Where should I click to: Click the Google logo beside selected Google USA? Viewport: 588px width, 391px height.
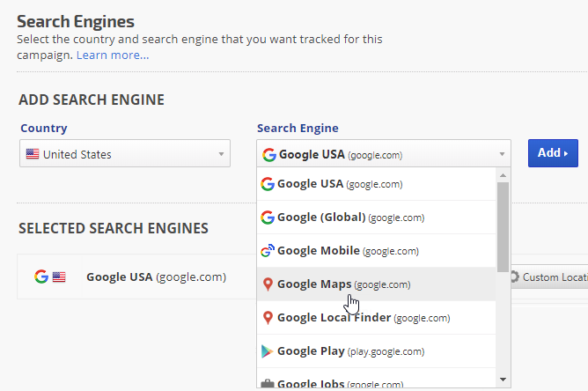pyautogui.click(x=40, y=277)
